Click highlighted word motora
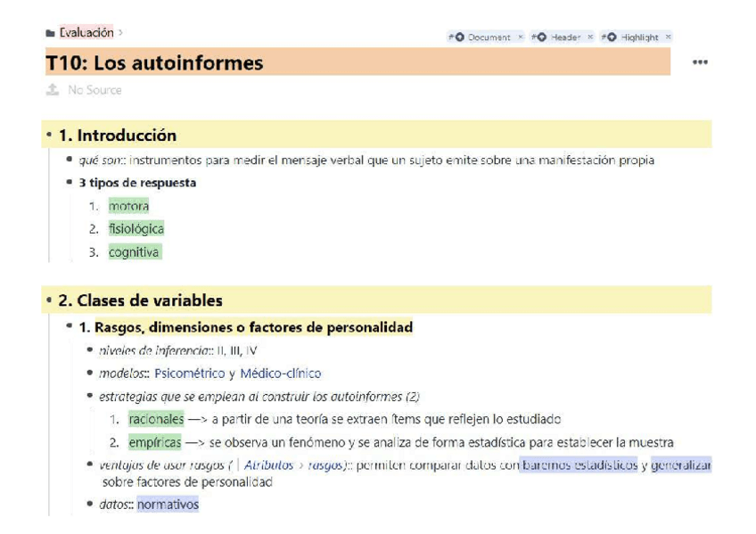 [128, 206]
